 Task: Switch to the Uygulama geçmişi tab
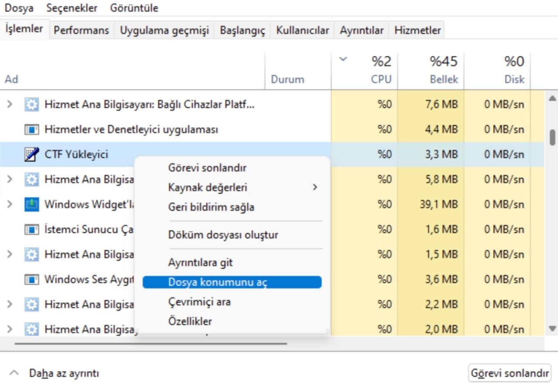click(x=164, y=30)
